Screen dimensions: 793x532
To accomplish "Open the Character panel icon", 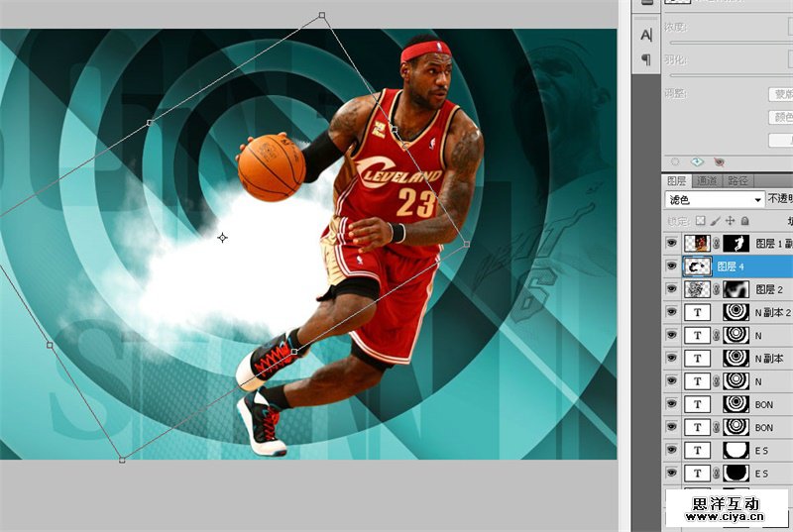I will coord(646,35).
